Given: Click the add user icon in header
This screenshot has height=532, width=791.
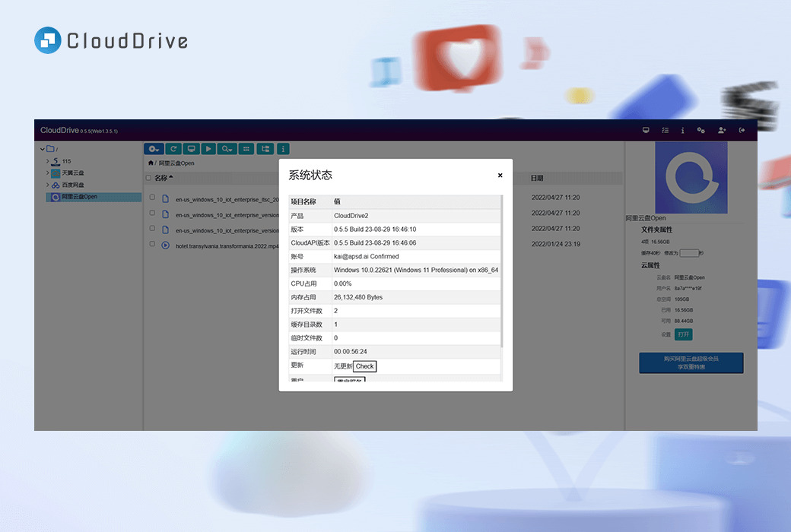Looking at the screenshot, I should tap(722, 131).
